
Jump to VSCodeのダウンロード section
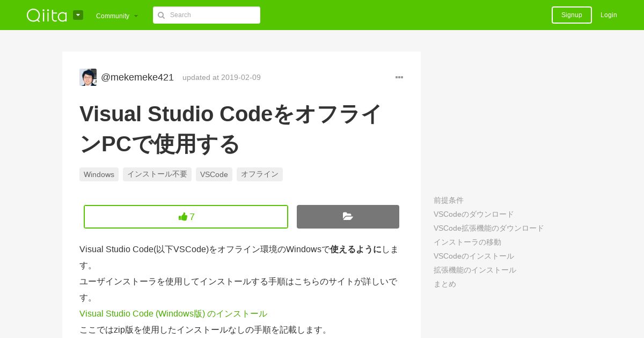pyautogui.click(x=474, y=214)
